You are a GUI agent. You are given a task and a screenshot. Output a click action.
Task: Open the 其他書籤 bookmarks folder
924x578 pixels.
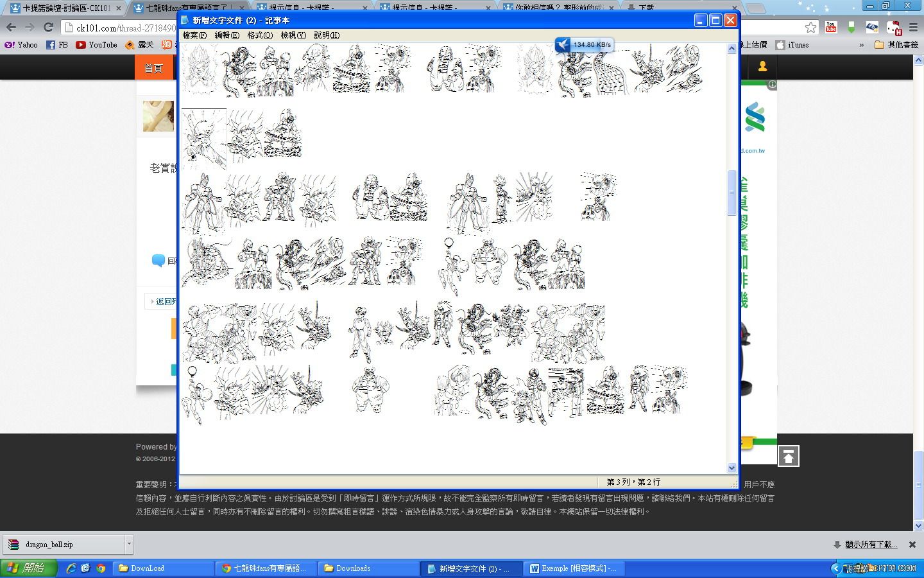[897, 45]
